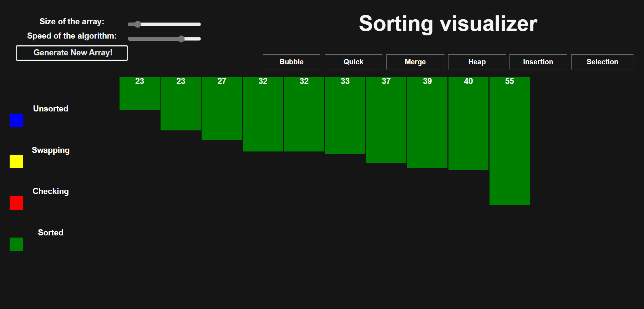
Task: Adjust the algorithm speed slider
Action: pyautogui.click(x=164, y=39)
